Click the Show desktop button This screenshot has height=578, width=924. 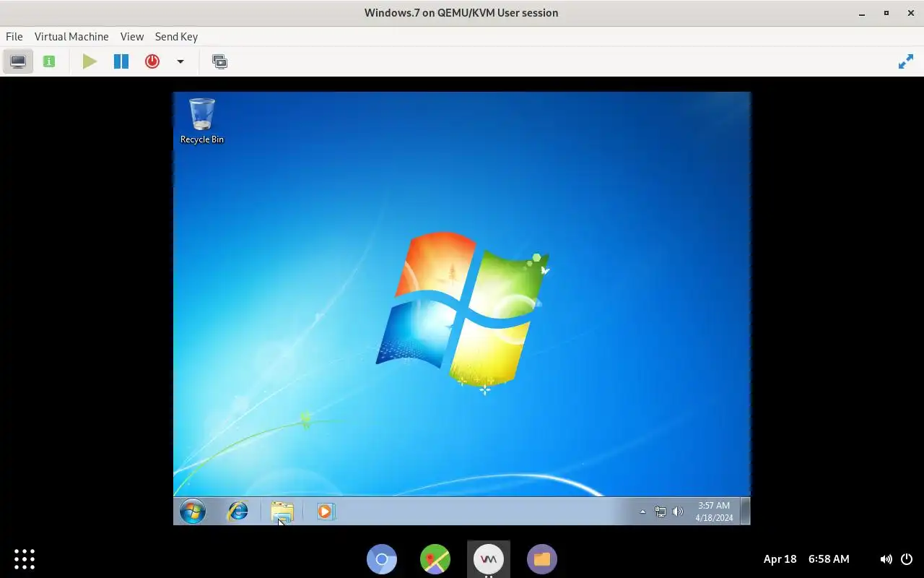tap(746, 511)
